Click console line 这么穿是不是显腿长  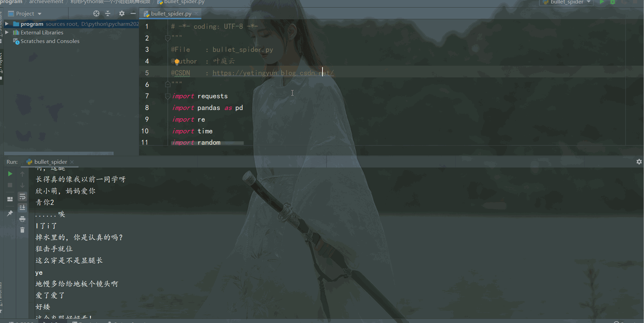(x=69, y=260)
